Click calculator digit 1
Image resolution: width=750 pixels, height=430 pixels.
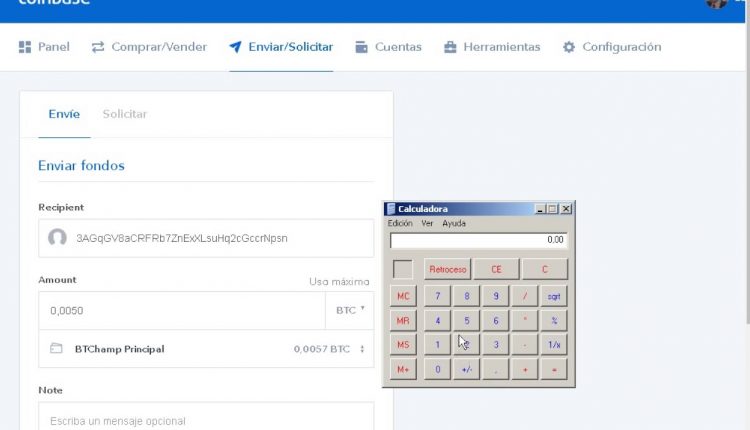coord(437,345)
